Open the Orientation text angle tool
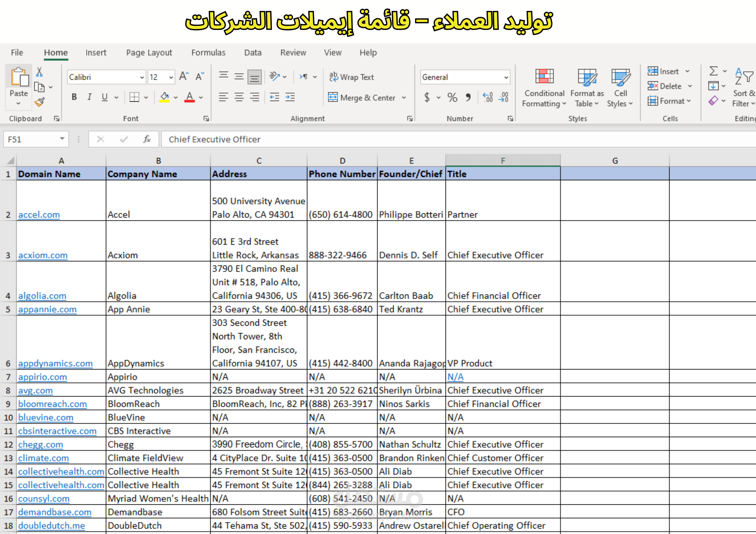 click(275, 76)
